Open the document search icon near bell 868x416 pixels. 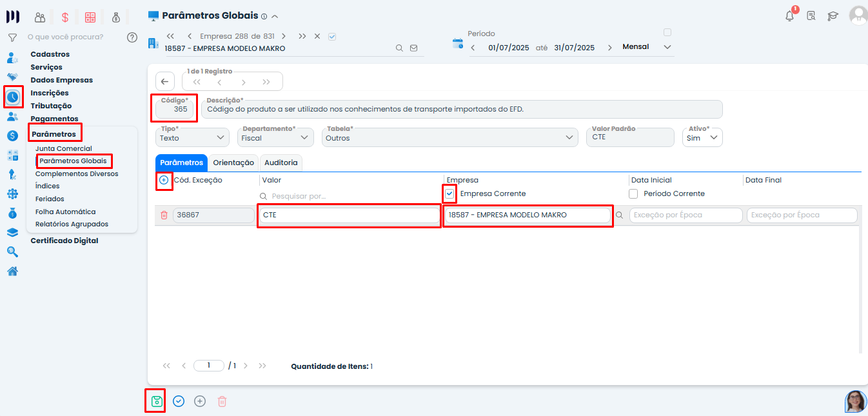(811, 16)
